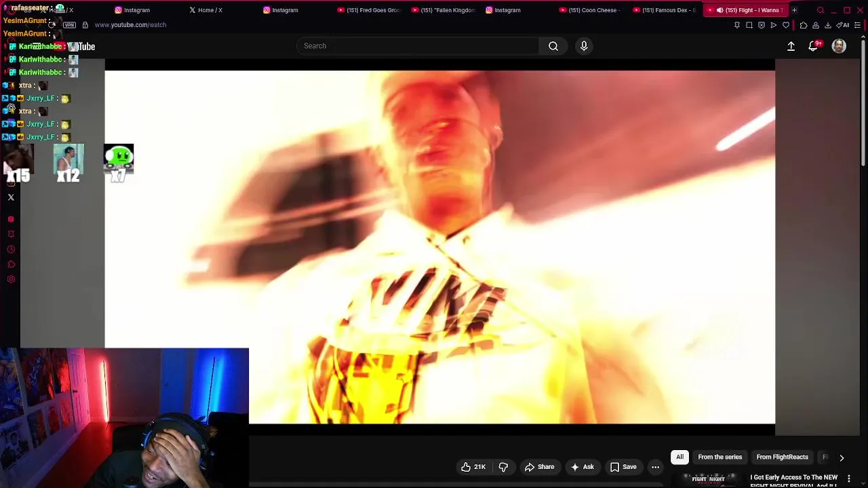Open pinboards icon in sidebar
868x488 pixels.
point(11,234)
